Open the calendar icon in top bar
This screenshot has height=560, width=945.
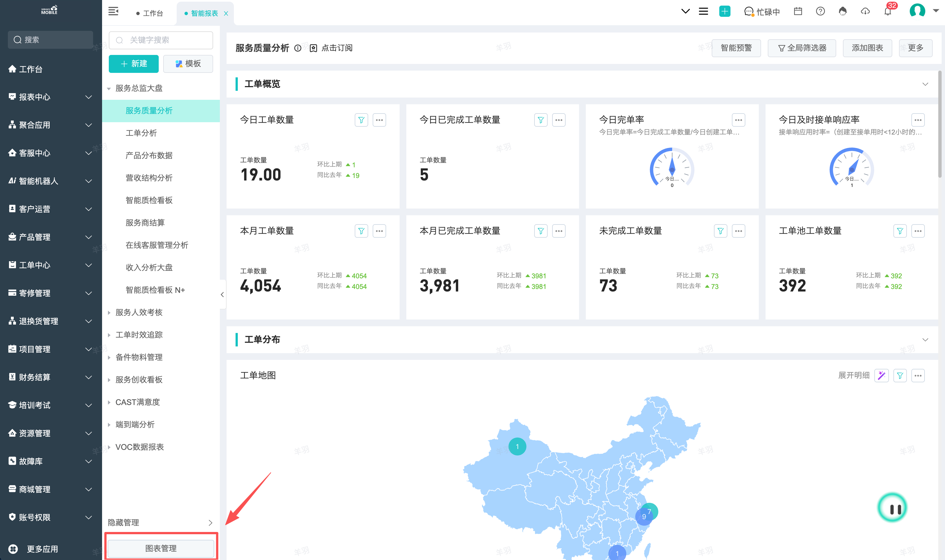798,11
